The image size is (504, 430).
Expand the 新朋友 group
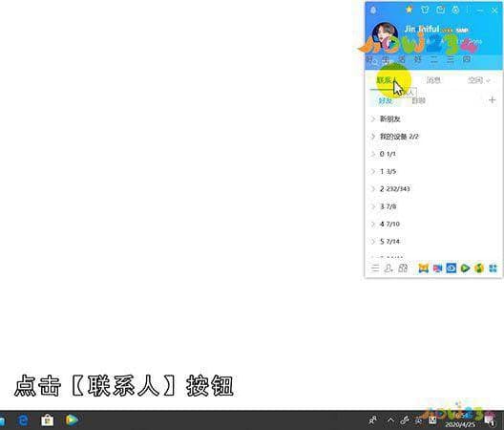[x=389, y=119]
